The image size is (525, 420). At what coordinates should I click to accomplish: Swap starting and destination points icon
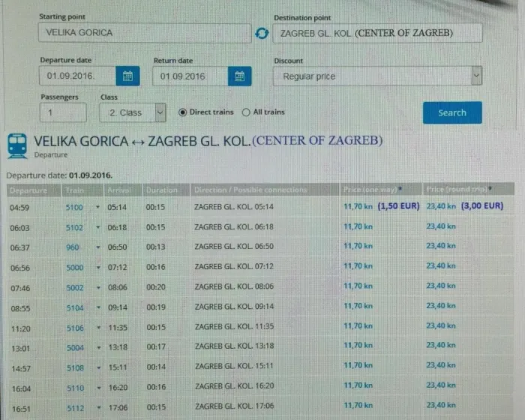click(x=262, y=33)
